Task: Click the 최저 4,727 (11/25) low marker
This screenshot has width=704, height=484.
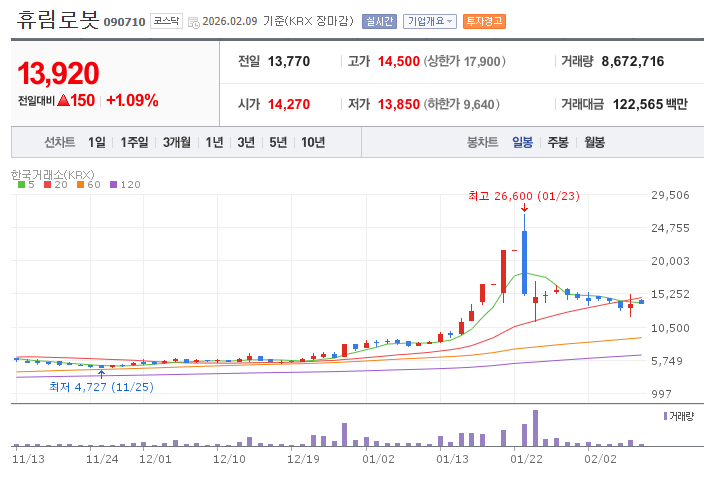Action: 101,387
